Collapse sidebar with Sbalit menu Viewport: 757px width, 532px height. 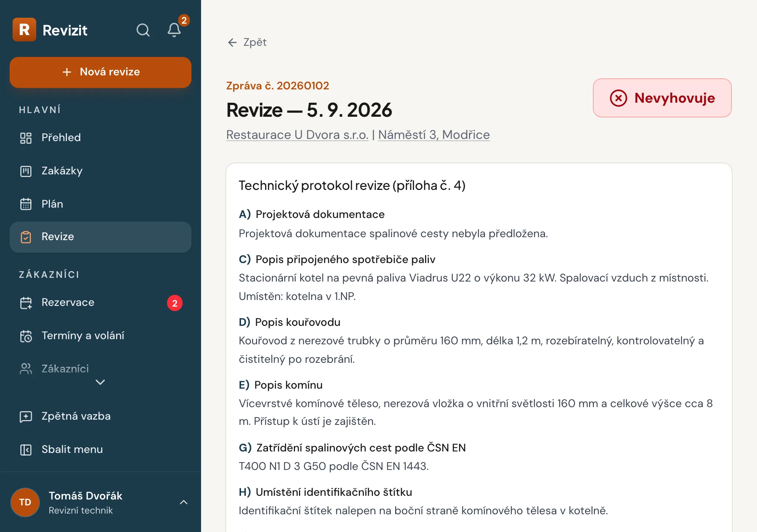(101, 450)
